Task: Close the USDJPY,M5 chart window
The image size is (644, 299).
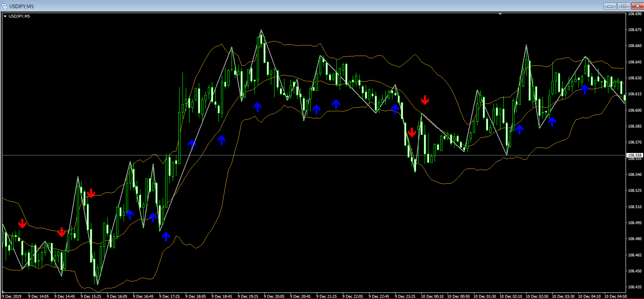Action: pos(637,6)
